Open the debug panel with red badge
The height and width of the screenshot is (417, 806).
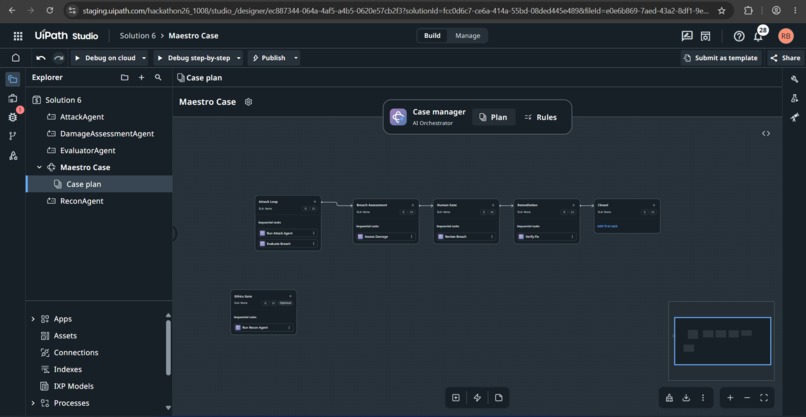click(x=13, y=117)
